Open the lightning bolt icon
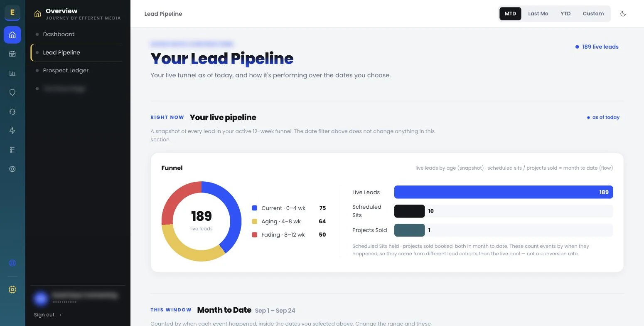 12,131
